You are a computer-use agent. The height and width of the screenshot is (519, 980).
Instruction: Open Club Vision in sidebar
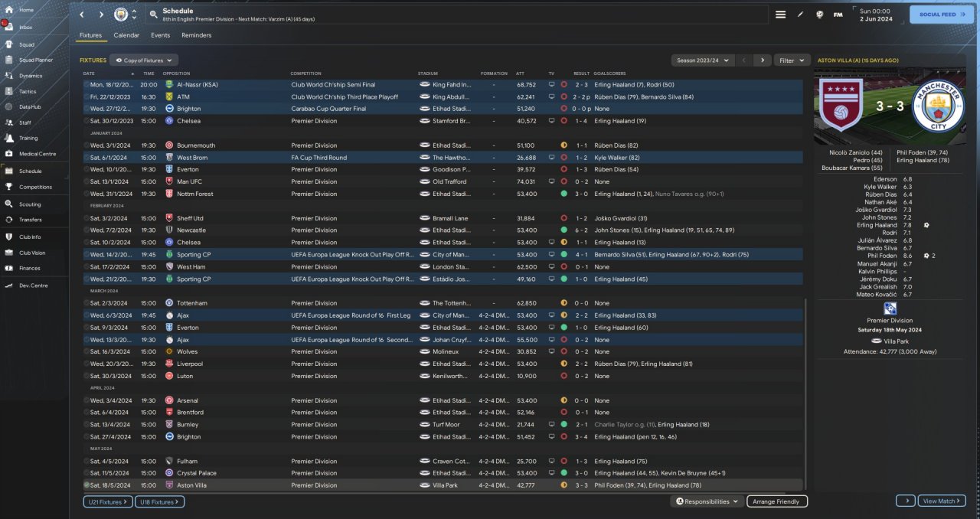point(34,253)
